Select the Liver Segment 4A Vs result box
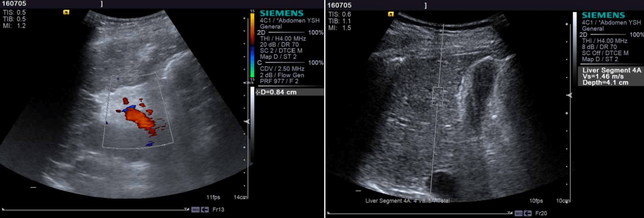This screenshot has height=218, width=644. click(x=611, y=76)
